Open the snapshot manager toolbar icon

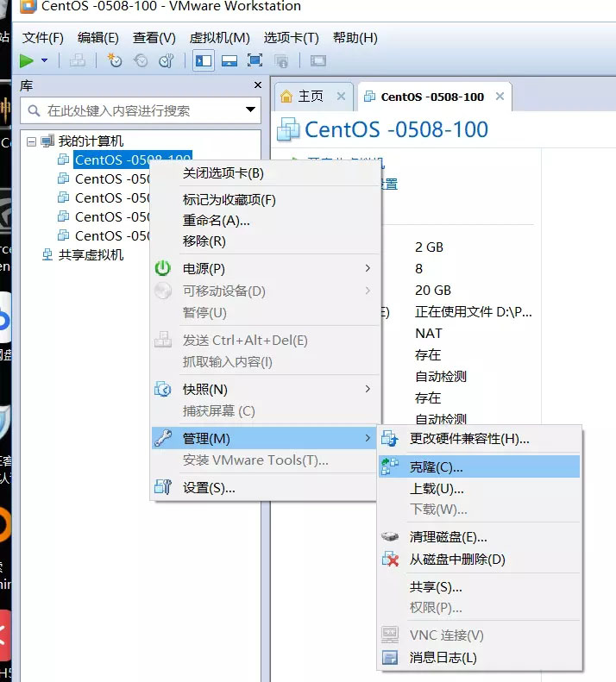point(167,60)
